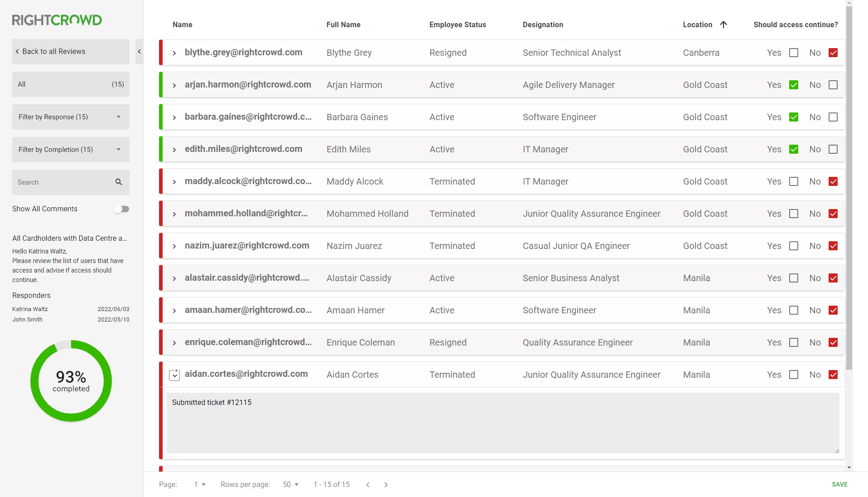Click inside the Search input field
The width and height of the screenshot is (868, 497).
coord(59,182)
